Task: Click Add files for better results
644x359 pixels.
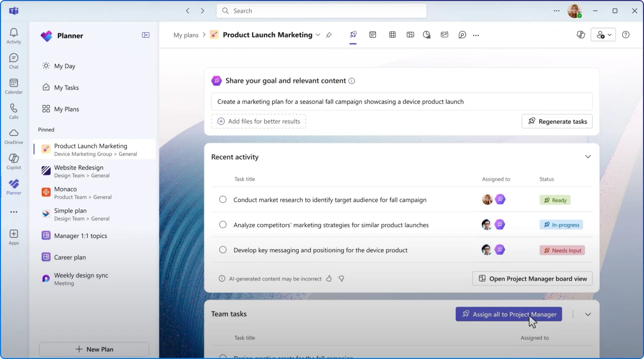Action: coord(259,121)
